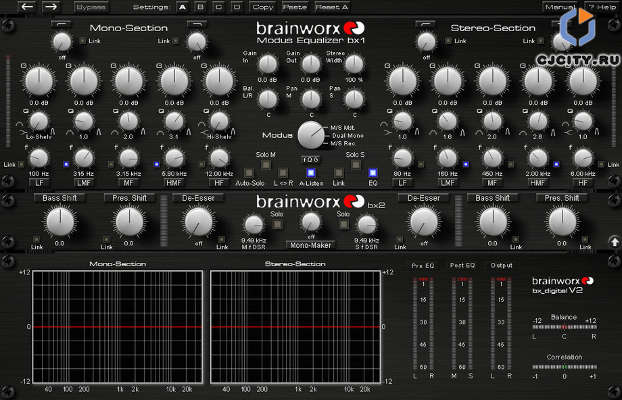Viewport: 622px width, 400px height.
Task: Select settings slot A
Action: [182, 7]
